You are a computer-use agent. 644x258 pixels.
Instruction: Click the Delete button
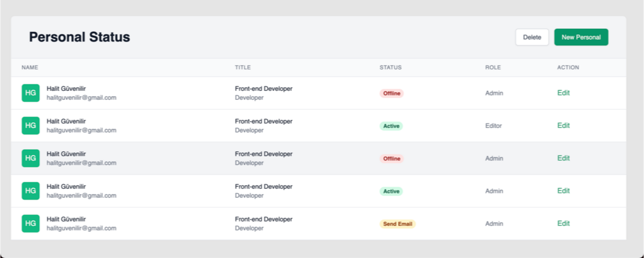532,37
